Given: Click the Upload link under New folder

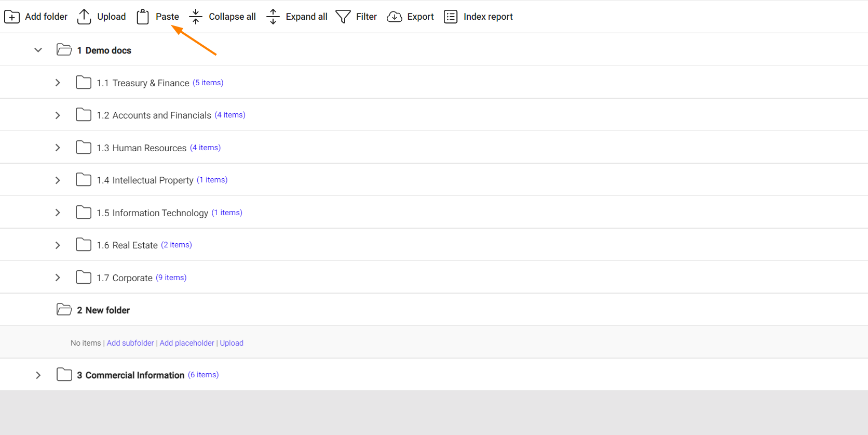Looking at the screenshot, I should click(232, 343).
